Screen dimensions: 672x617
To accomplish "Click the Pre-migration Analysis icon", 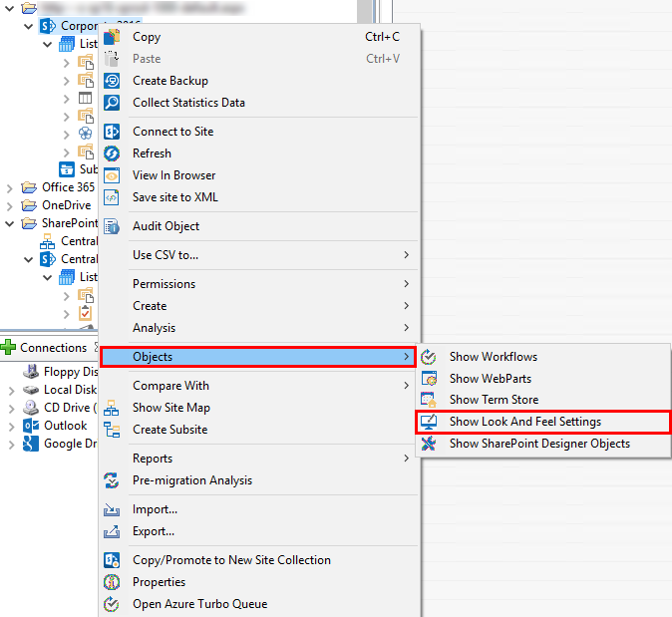I will point(112,480).
